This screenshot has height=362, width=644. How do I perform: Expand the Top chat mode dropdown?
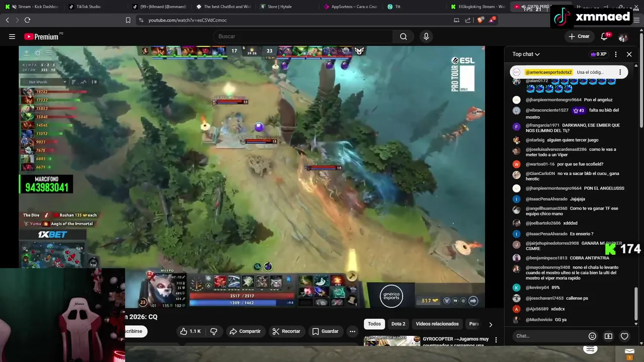tap(526, 54)
